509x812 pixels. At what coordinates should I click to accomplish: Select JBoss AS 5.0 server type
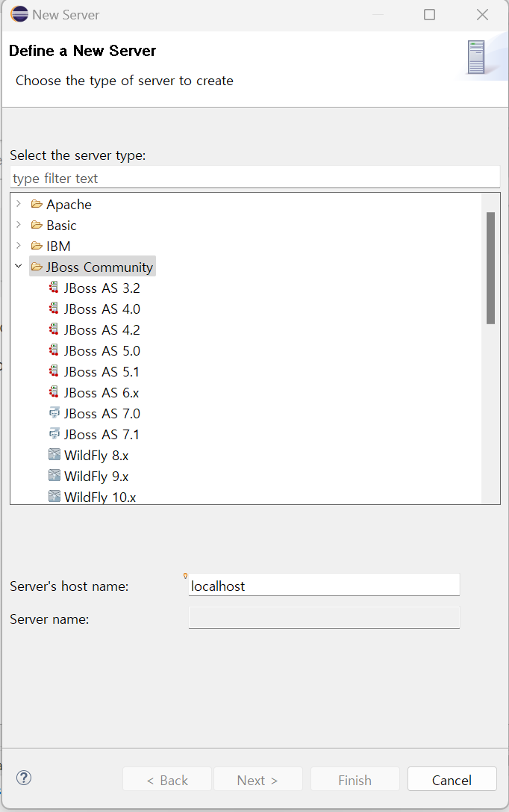pyautogui.click(x=102, y=350)
